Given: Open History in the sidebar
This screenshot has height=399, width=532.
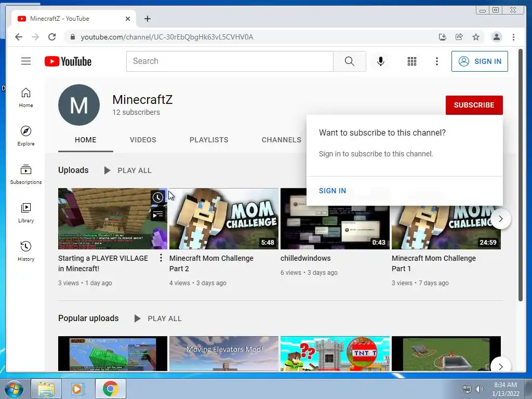Looking at the screenshot, I should click(26, 251).
